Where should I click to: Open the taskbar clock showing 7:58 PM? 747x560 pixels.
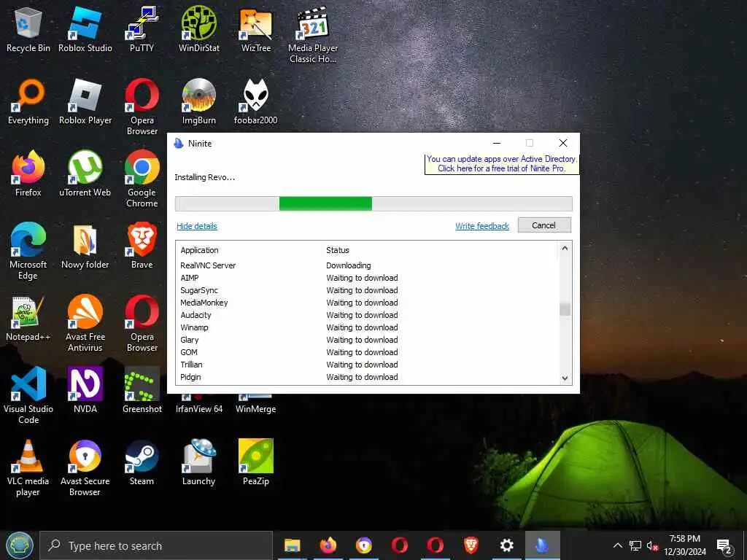tap(685, 545)
